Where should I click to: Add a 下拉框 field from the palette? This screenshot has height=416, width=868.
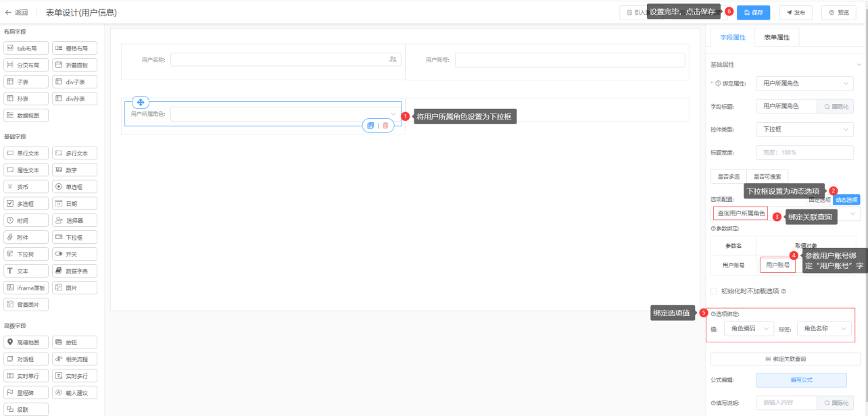pos(74,237)
